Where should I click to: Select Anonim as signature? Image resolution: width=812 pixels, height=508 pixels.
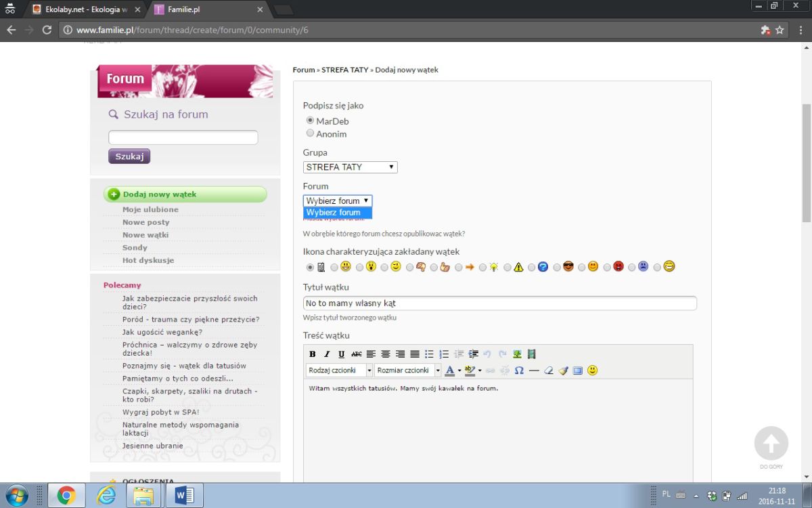[x=311, y=133]
